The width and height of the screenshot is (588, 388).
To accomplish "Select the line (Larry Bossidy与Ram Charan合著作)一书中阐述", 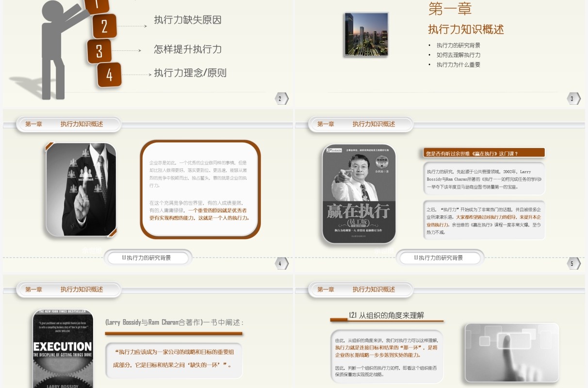I will 174,322.
